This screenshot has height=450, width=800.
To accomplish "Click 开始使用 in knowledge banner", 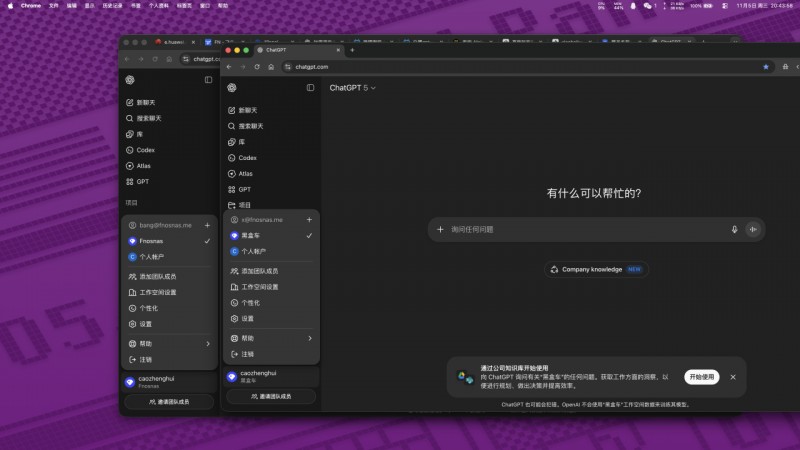I will (x=702, y=377).
